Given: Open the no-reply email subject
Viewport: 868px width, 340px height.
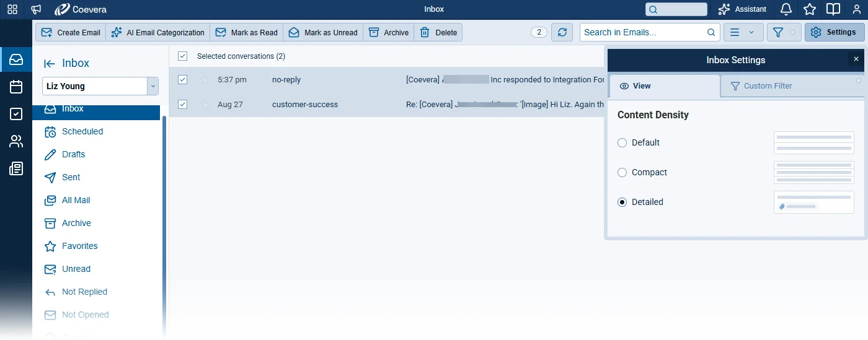Looking at the screenshot, I should (x=505, y=79).
